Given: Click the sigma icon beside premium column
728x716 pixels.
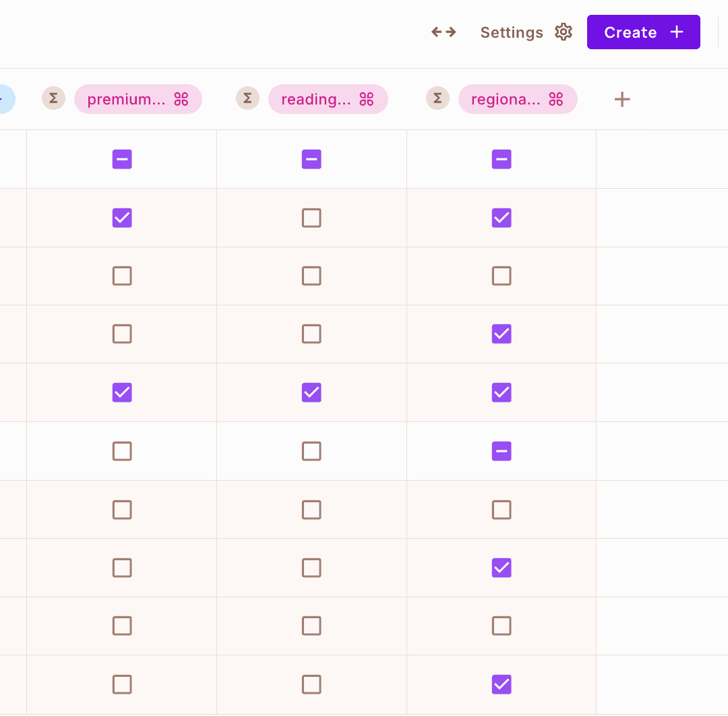Looking at the screenshot, I should [x=53, y=98].
